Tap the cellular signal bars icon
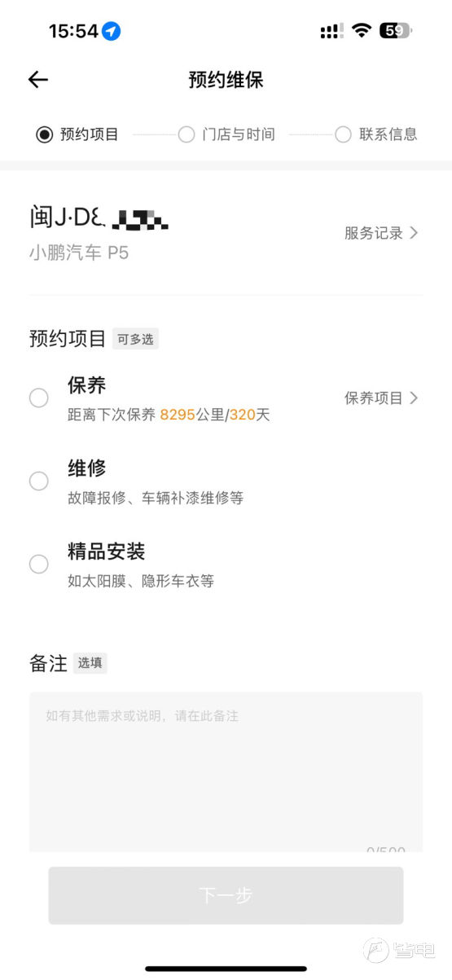Image resolution: width=452 pixels, height=980 pixels. click(x=331, y=31)
